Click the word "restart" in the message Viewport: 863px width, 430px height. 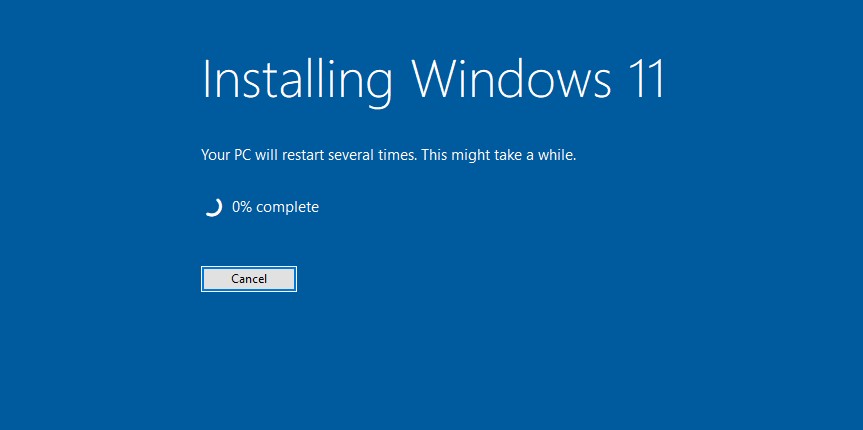304,156
